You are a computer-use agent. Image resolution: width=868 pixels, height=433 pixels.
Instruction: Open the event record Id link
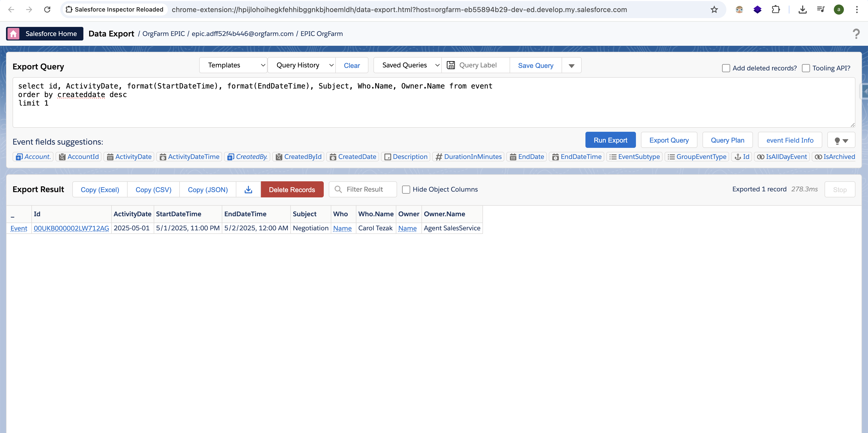[x=71, y=228]
